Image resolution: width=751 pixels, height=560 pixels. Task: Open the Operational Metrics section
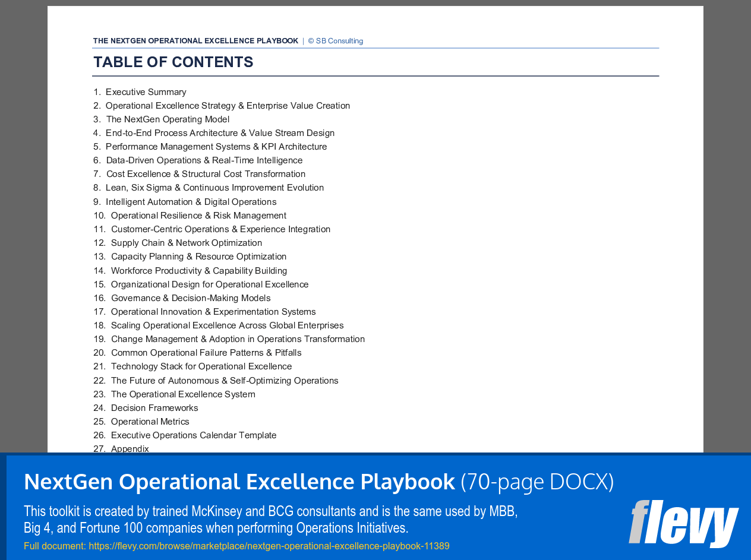[150, 421]
